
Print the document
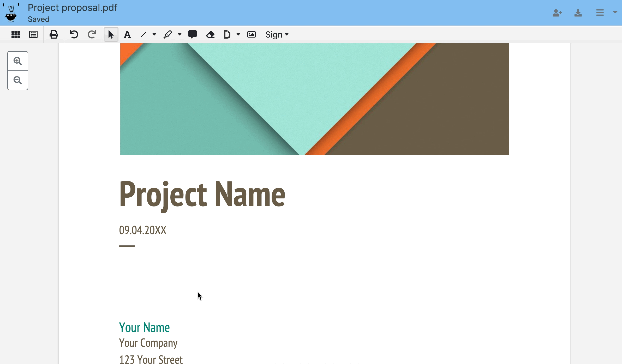point(54,34)
